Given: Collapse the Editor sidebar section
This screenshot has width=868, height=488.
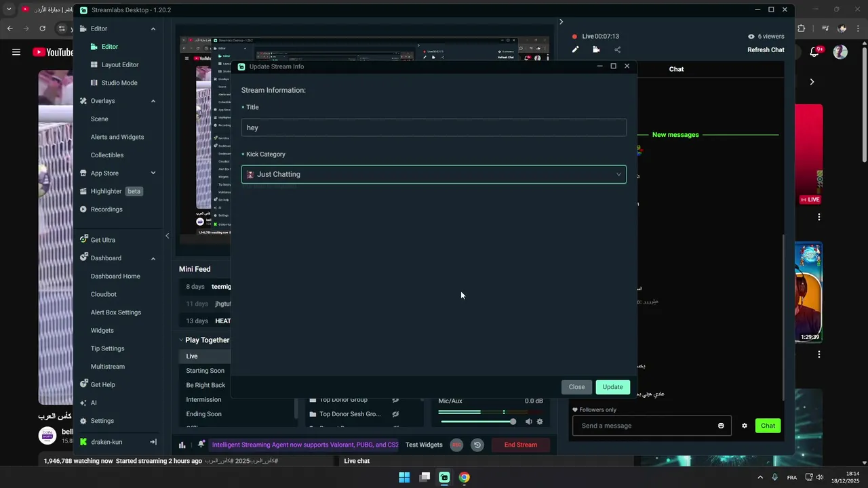Looking at the screenshot, I should pyautogui.click(x=153, y=28).
